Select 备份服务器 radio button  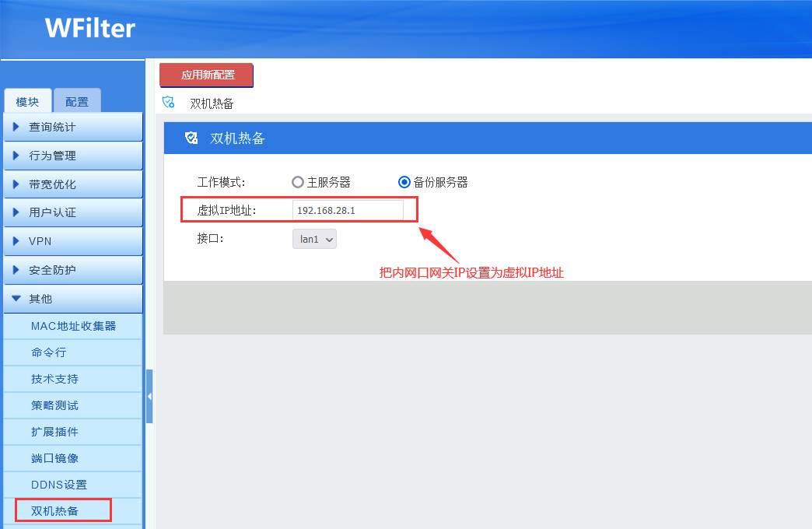tap(404, 182)
